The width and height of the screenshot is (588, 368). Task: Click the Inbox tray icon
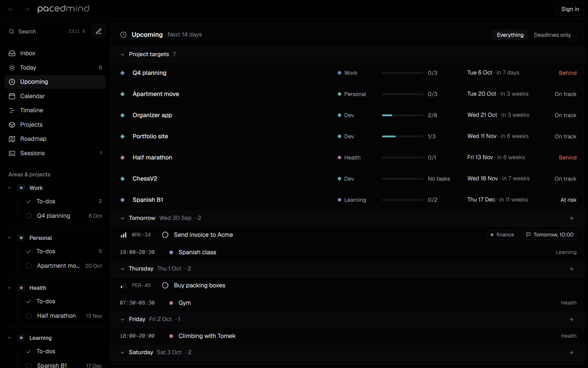click(12, 53)
